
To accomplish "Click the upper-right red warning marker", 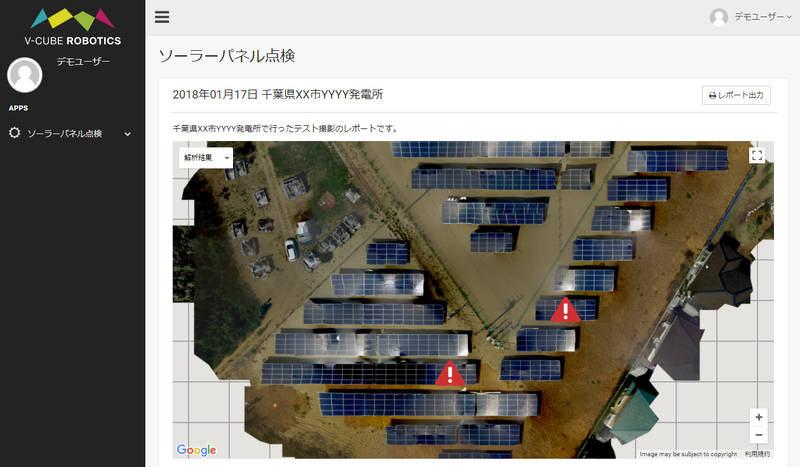I will [x=565, y=310].
